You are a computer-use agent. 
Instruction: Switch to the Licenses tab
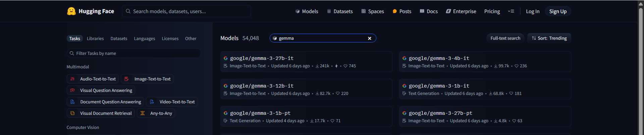(x=170, y=39)
